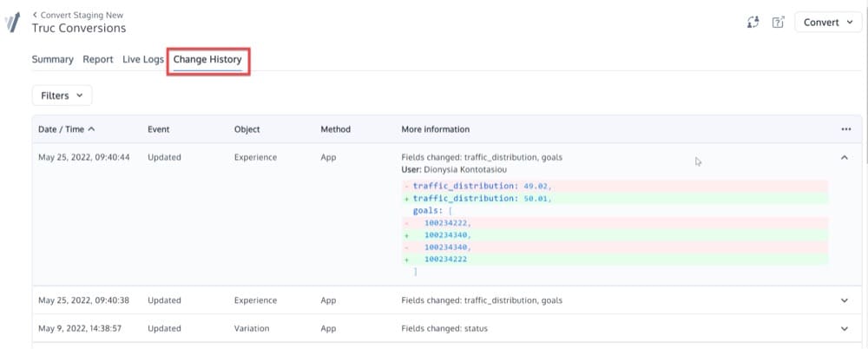Expand the May 9 Variation row
The height and width of the screenshot is (349, 868).
(x=845, y=328)
